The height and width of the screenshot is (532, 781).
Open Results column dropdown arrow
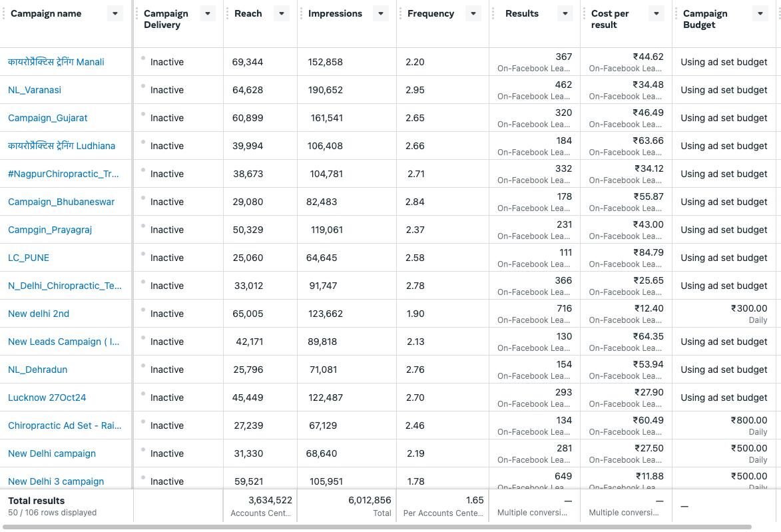[x=565, y=13]
